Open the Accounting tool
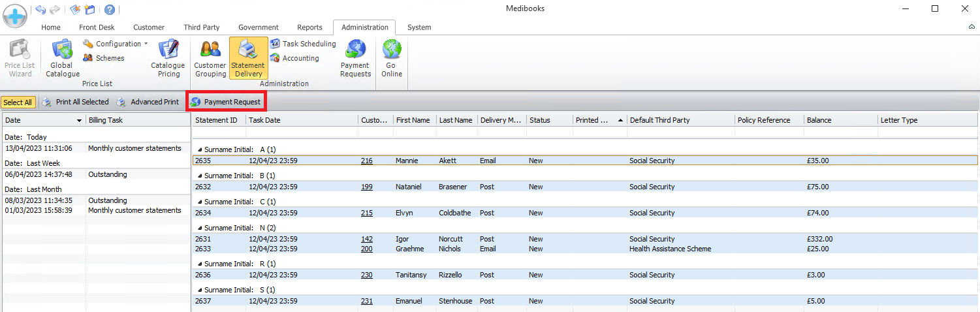The height and width of the screenshot is (312, 980). tap(294, 58)
